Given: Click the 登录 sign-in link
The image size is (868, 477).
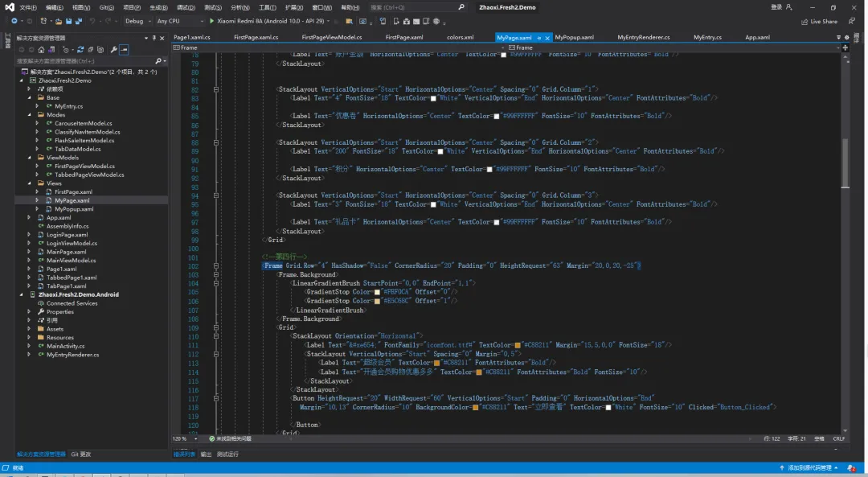Looking at the screenshot, I should pyautogui.click(x=776, y=7).
